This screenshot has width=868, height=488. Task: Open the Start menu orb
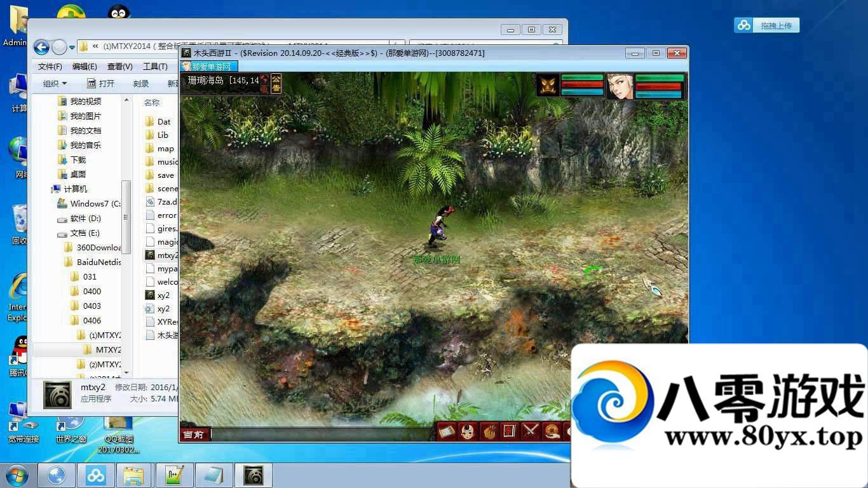17,475
